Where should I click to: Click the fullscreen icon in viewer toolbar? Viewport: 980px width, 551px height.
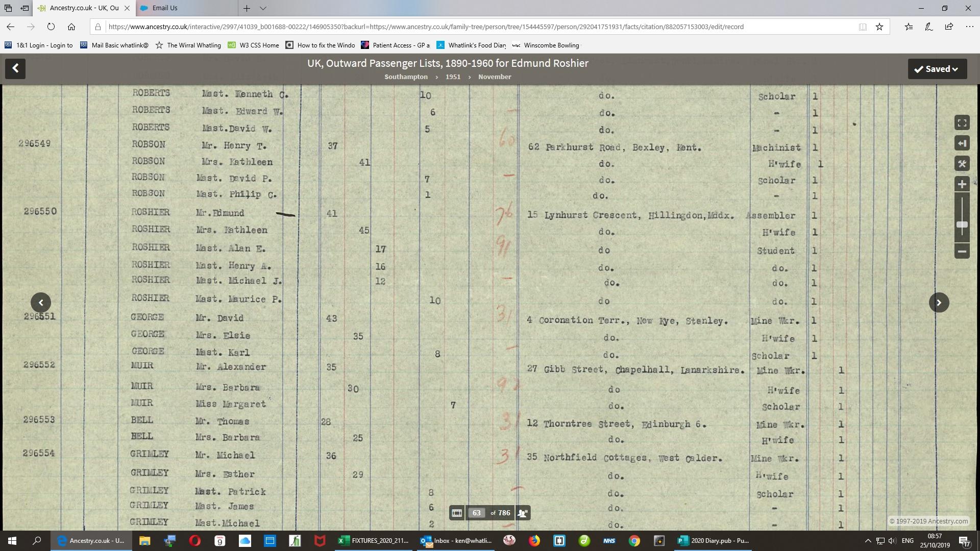click(962, 123)
